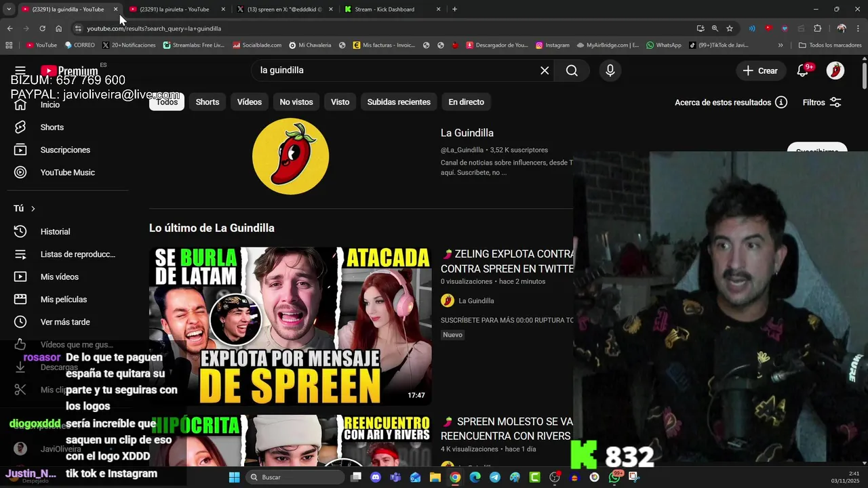The width and height of the screenshot is (868, 488).
Task: Close the la guindilla YouTube tab
Action: tap(115, 9)
